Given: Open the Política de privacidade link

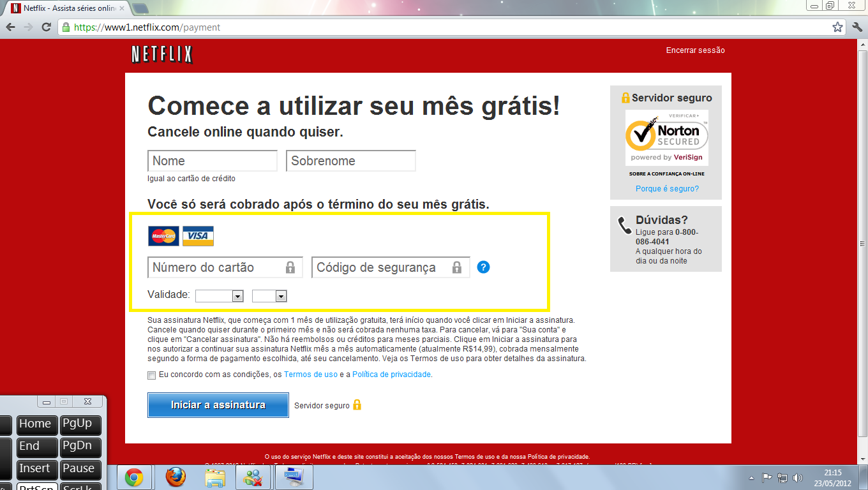Looking at the screenshot, I should 392,375.
